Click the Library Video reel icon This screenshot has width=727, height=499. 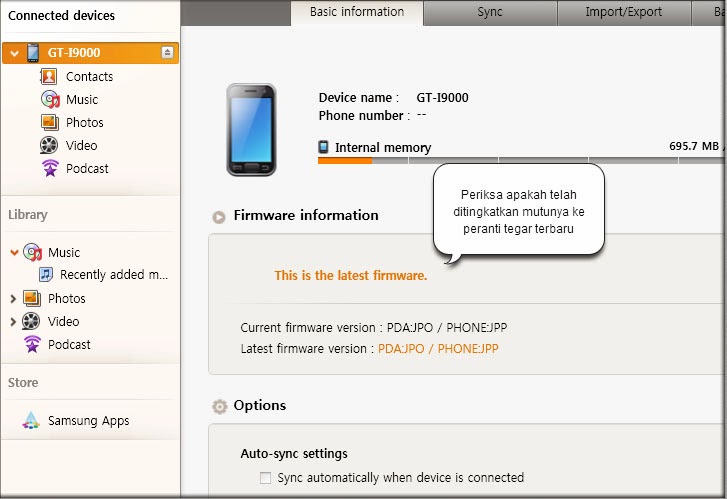[x=31, y=321]
